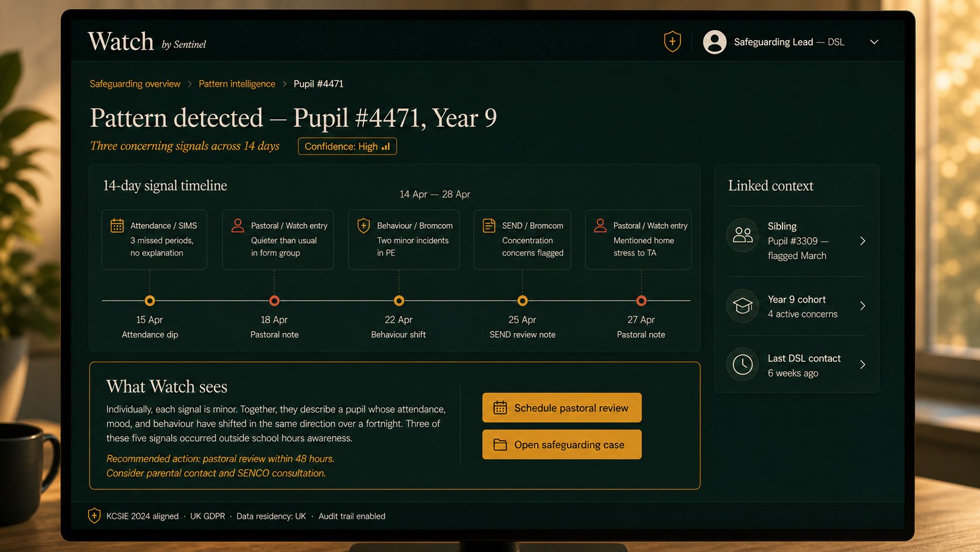The width and height of the screenshot is (980, 552).
Task: Click the Data residency: UK footer text
Action: click(x=271, y=516)
